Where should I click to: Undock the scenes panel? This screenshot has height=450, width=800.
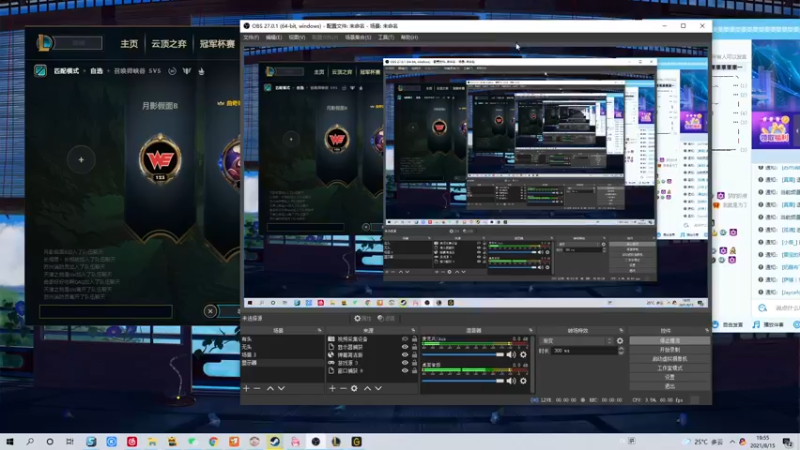tap(319, 331)
